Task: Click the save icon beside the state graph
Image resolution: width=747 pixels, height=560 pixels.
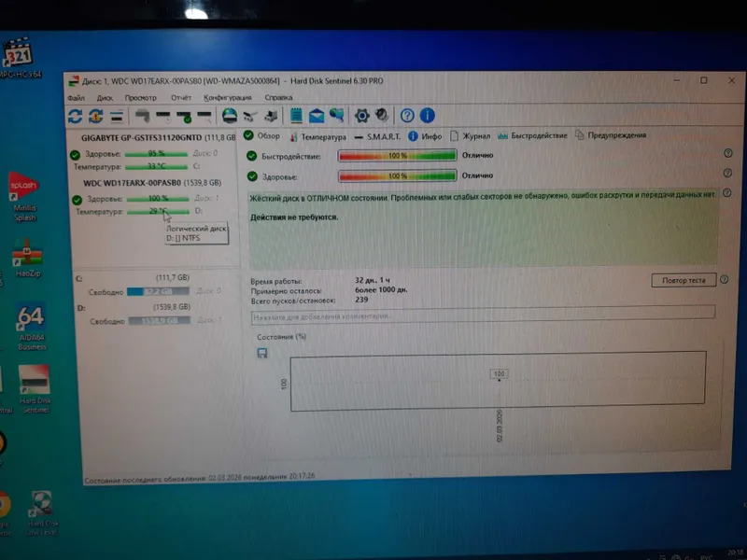Action: (262, 353)
